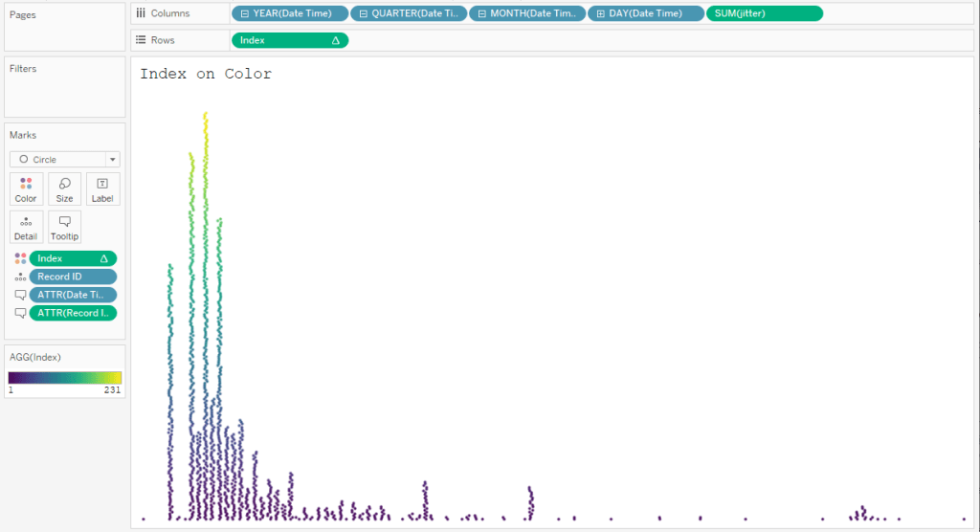This screenshot has height=532, width=980.
Task: Expand the DAY(Date Time) pill hierarchy
Action: [x=600, y=13]
